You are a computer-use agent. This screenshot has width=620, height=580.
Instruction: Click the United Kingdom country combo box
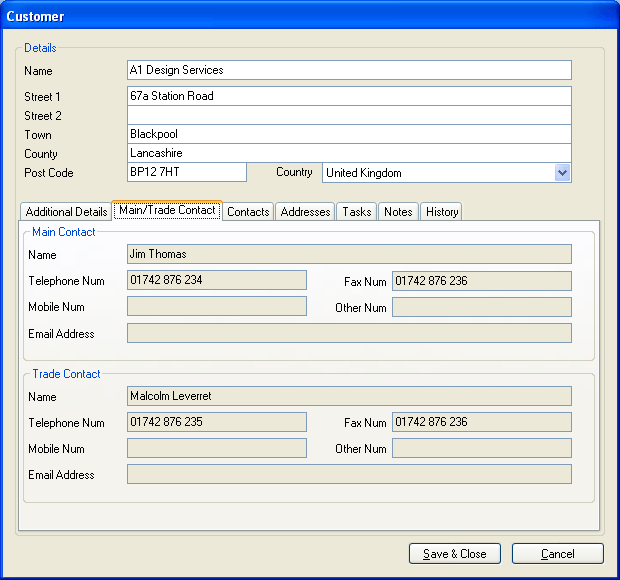447,173
